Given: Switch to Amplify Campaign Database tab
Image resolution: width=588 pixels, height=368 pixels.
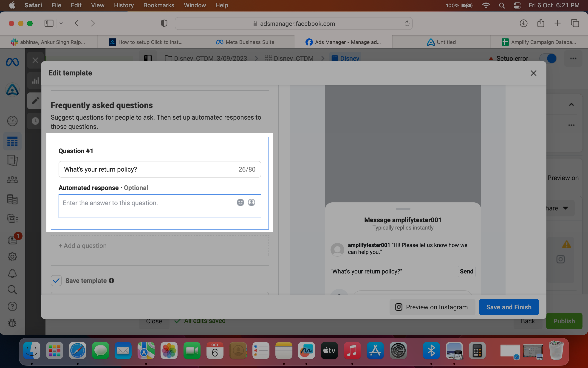Looking at the screenshot, I should pyautogui.click(x=539, y=42).
